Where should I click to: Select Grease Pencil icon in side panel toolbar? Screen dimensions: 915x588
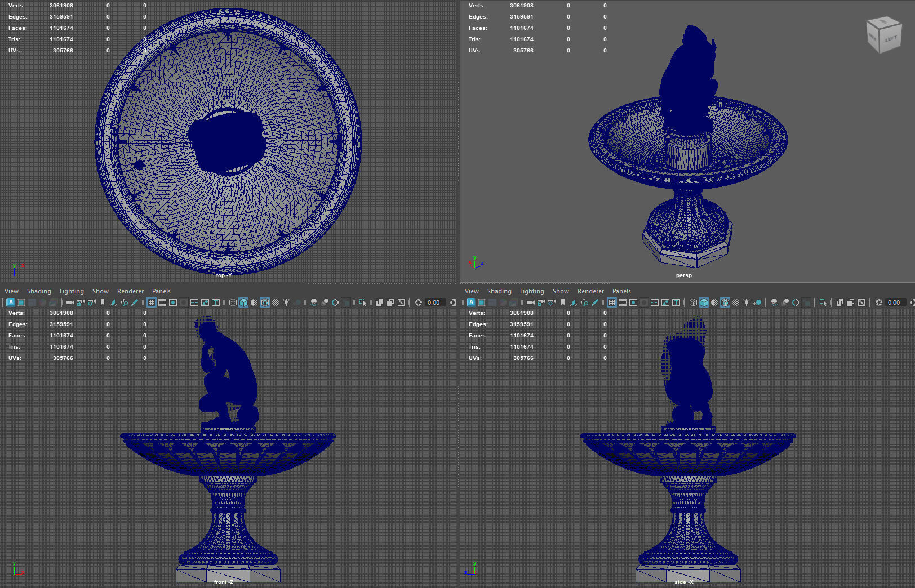596,302
